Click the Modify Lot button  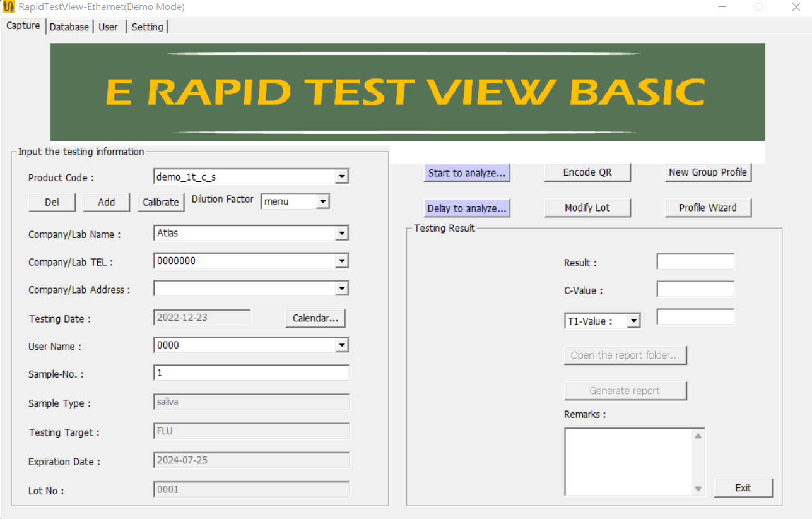[x=587, y=208]
